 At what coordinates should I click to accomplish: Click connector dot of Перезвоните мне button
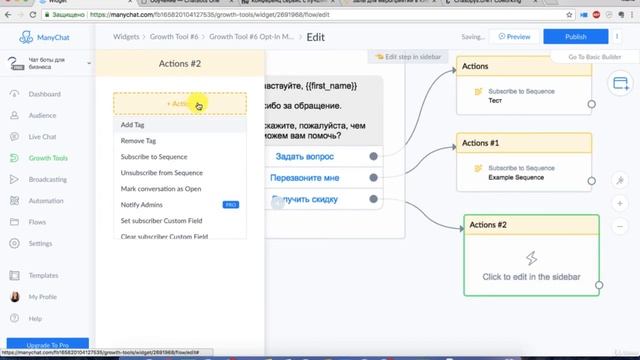pos(373,178)
